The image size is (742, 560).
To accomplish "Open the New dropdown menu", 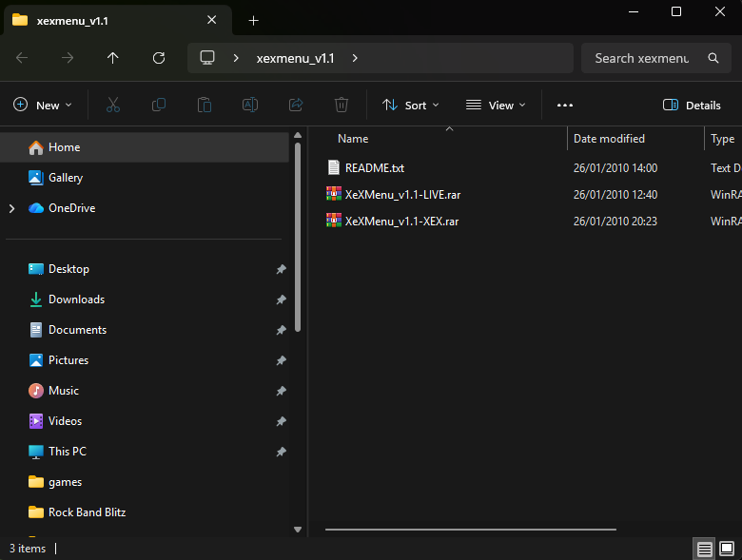I will tap(42, 105).
